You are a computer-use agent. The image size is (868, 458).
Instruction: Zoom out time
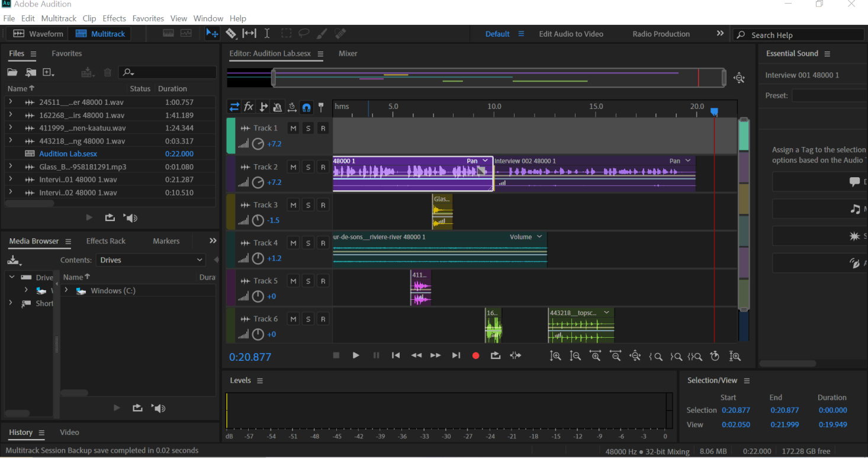[x=615, y=356]
